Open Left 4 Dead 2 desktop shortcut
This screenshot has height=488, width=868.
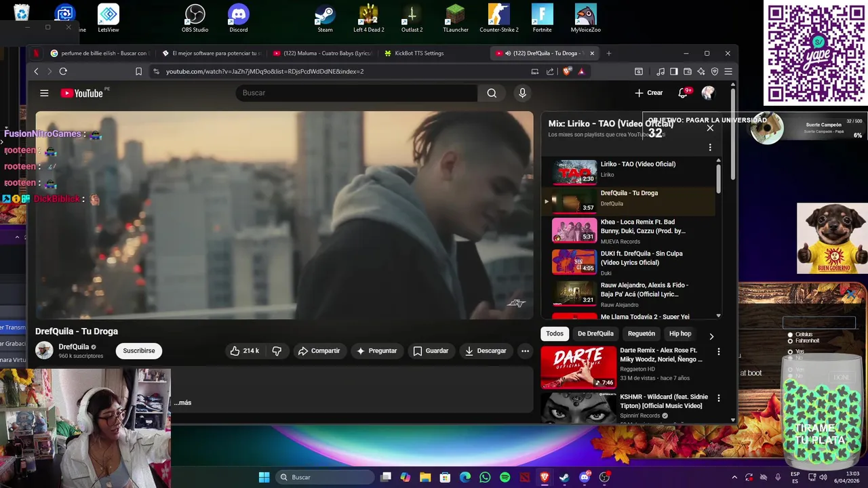click(368, 18)
